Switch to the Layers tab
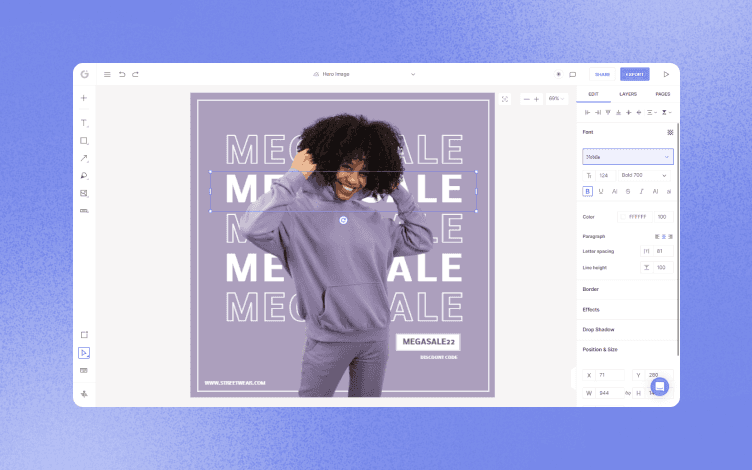752x470 pixels. [628, 94]
